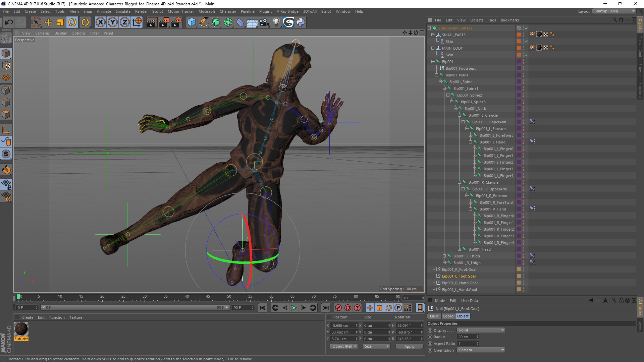
Task: Enable Axis mode icon
Action: pos(6,130)
